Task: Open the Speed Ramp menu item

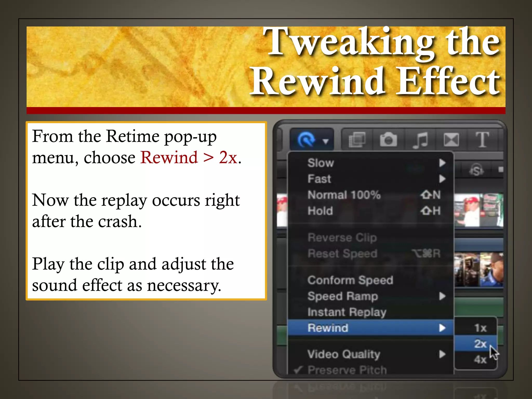Action: click(371, 296)
